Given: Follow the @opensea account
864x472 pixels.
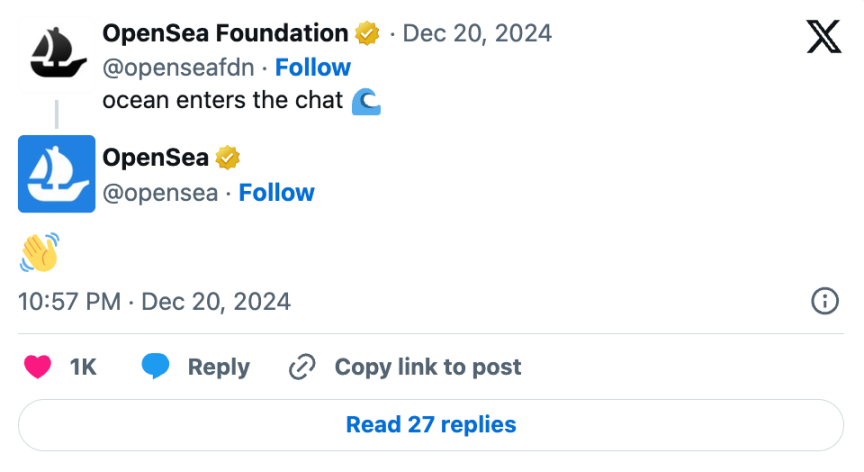Looking at the screenshot, I should [276, 192].
